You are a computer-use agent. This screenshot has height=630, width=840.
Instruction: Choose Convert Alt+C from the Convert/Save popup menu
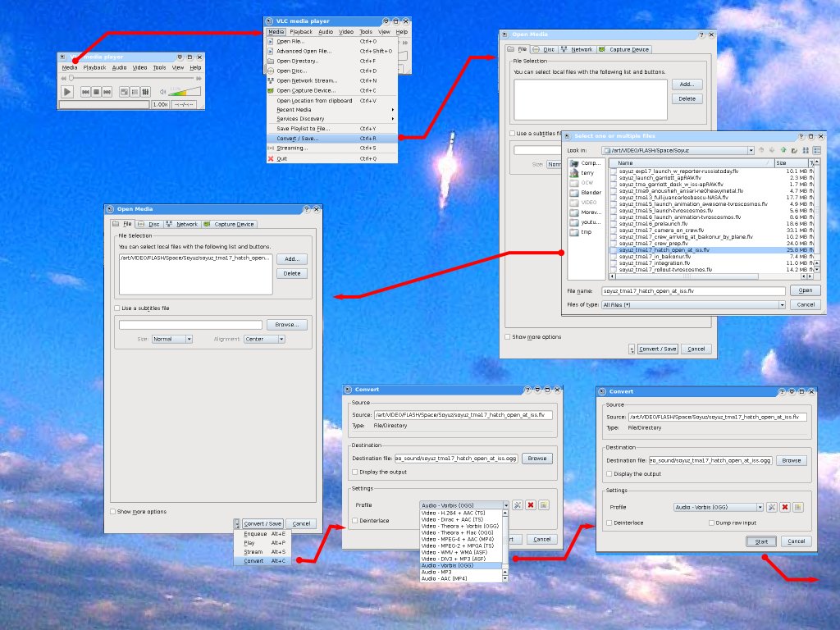point(262,561)
